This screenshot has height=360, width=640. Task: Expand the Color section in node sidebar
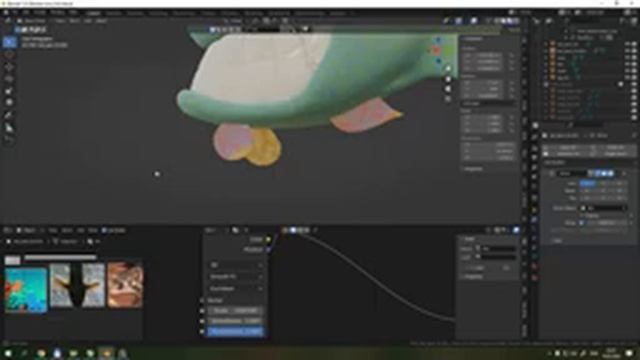coord(476,268)
